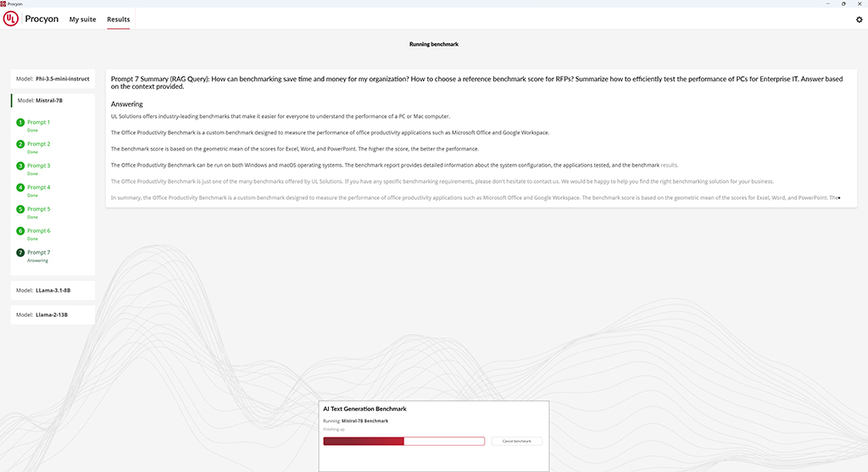
Task: Switch to the My suite tab
Action: tap(82, 19)
